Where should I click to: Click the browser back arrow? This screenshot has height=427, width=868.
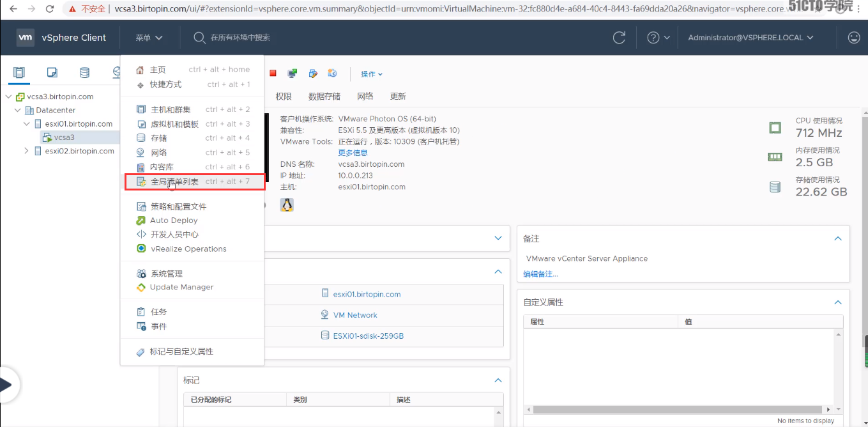(x=13, y=10)
